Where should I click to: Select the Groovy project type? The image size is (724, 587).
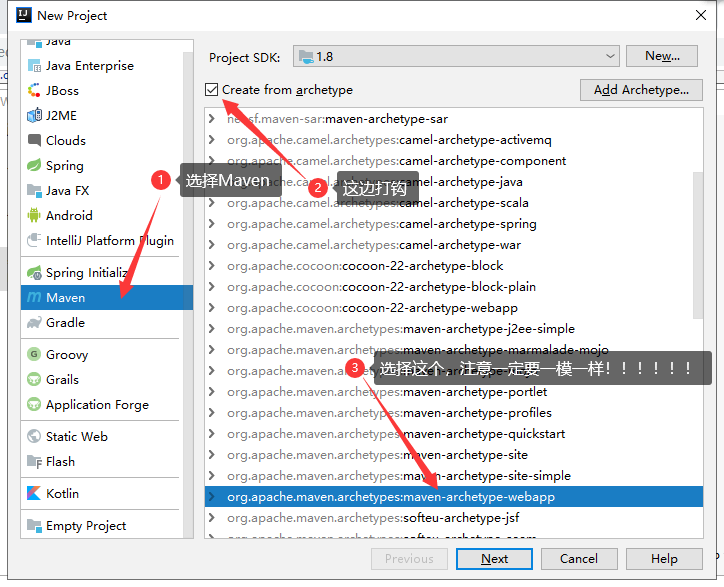102,354
